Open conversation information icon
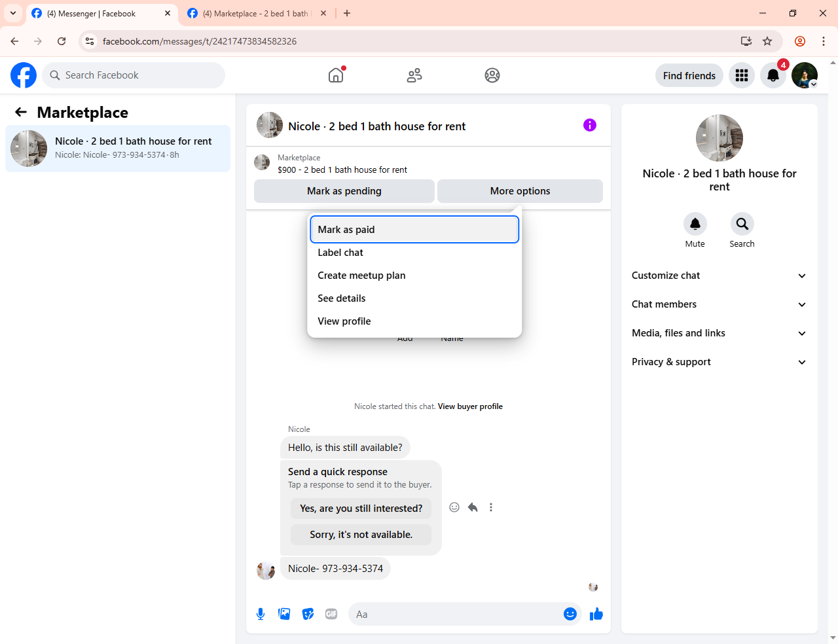The width and height of the screenshot is (838, 644). (x=590, y=125)
